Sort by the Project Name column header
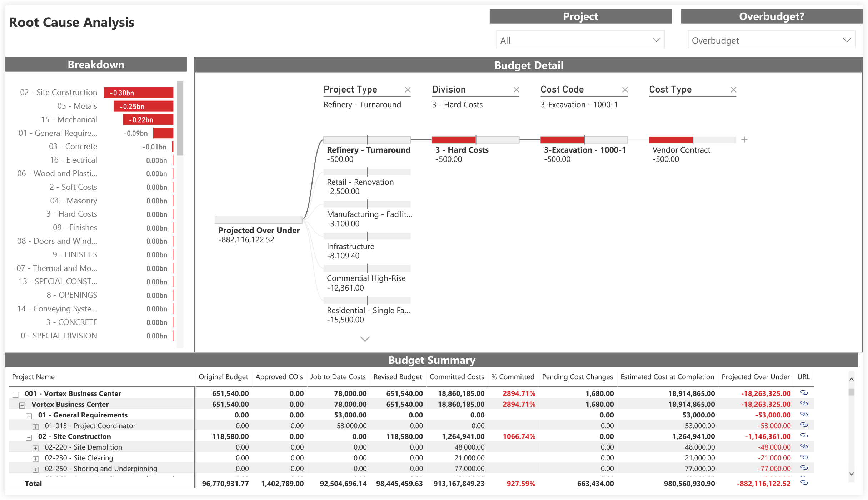The width and height of the screenshot is (868, 500). (x=33, y=377)
